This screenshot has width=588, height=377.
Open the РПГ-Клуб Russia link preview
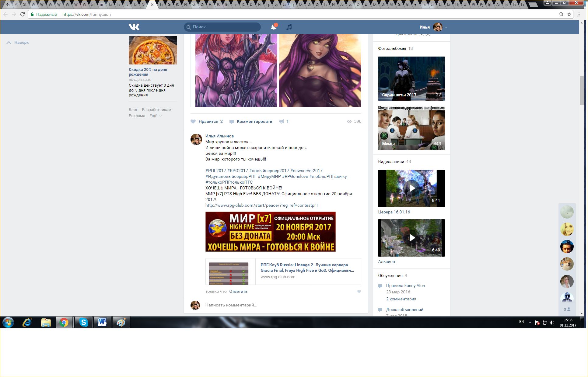coord(283,272)
